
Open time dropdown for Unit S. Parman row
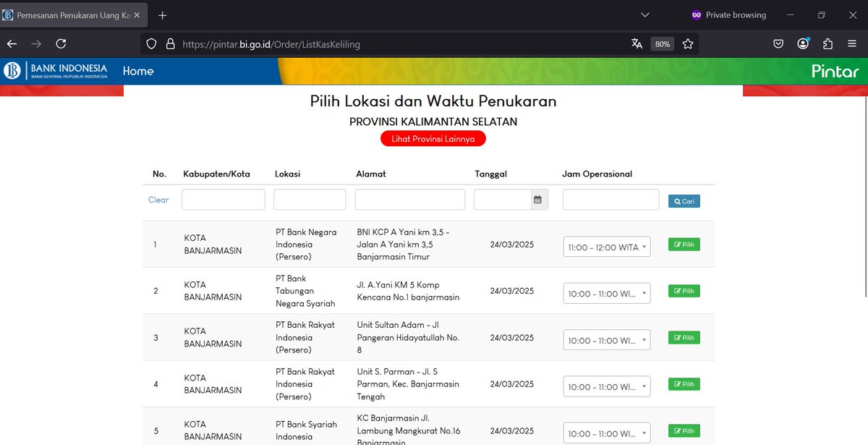(x=607, y=386)
